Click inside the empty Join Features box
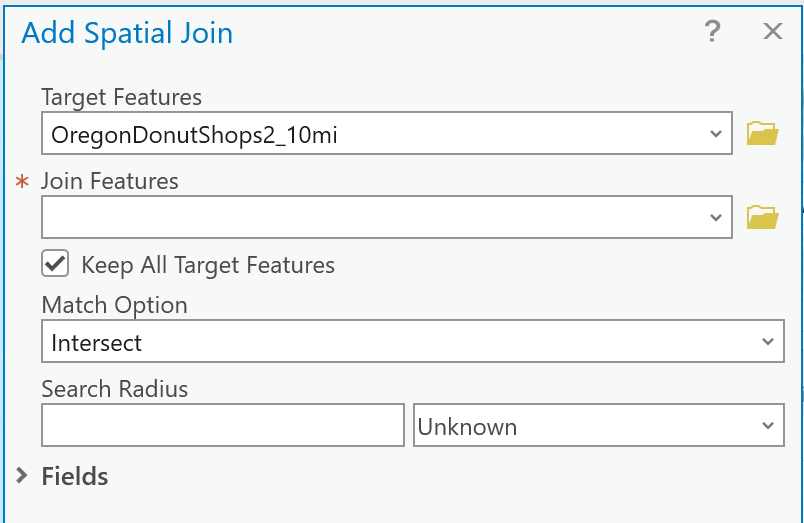 370,217
